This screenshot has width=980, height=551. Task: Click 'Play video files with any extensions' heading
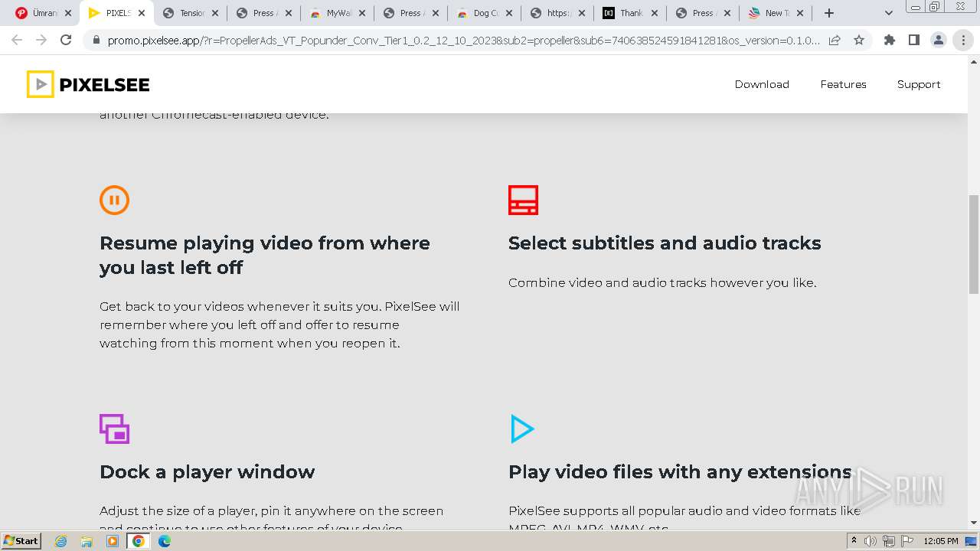(x=681, y=472)
